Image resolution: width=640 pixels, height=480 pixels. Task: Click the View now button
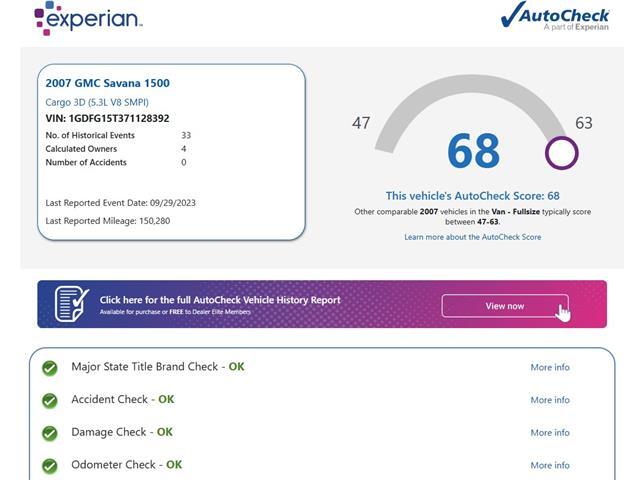coord(505,306)
